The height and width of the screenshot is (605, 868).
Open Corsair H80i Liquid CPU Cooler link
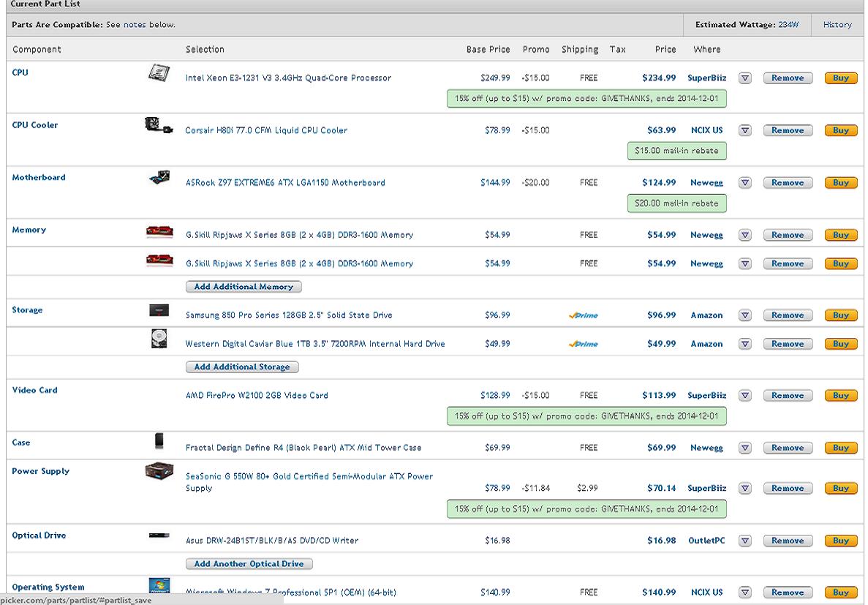point(266,131)
